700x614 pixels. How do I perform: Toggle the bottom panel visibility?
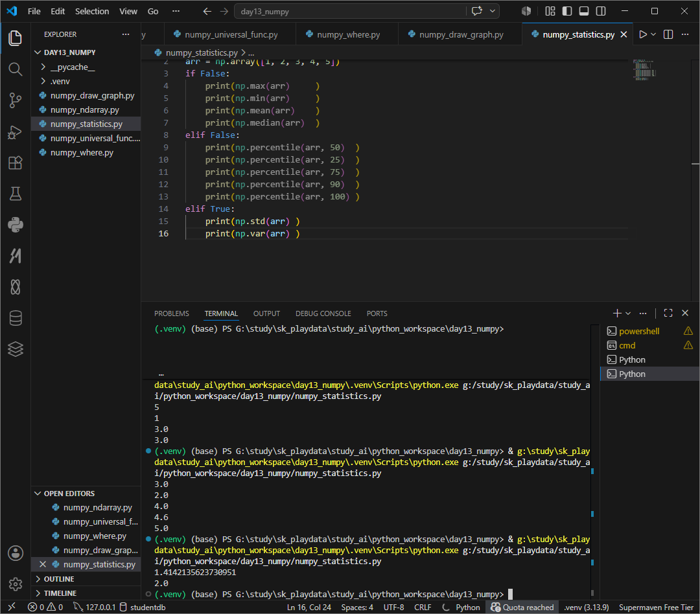point(584,11)
